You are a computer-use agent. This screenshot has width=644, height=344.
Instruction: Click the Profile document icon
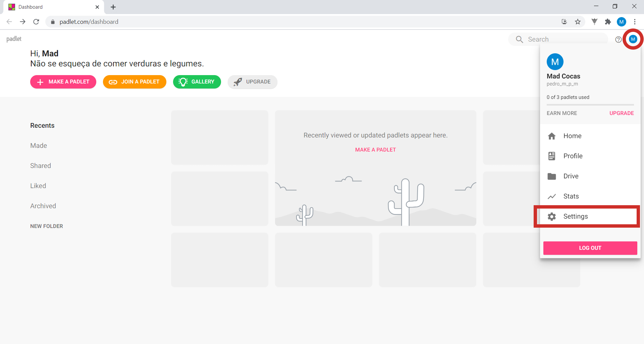point(552,156)
